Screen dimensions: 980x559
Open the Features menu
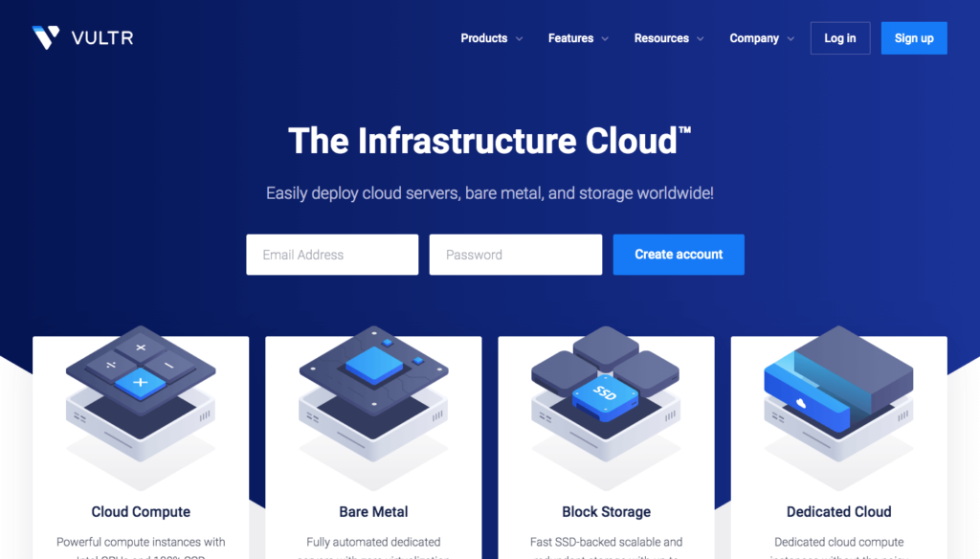570,38
